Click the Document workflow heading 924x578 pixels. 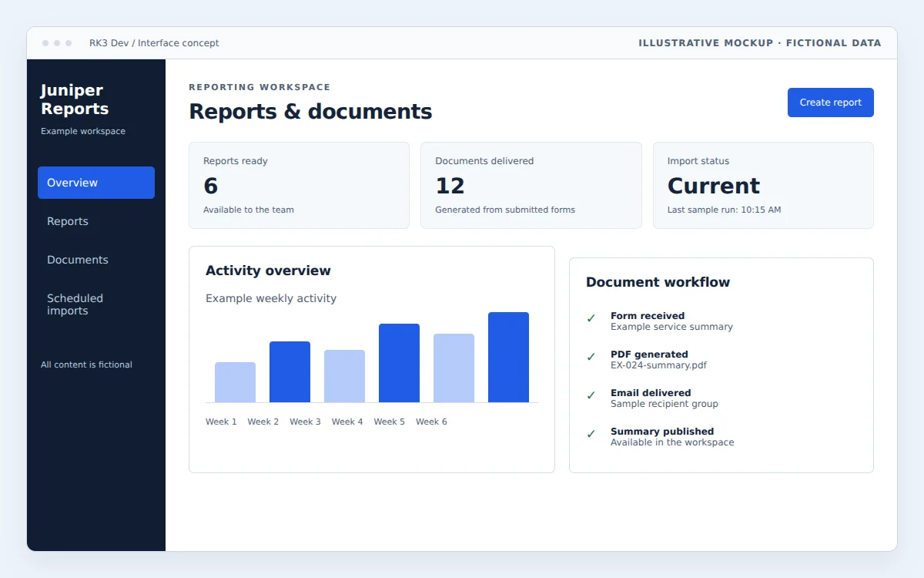pos(658,282)
